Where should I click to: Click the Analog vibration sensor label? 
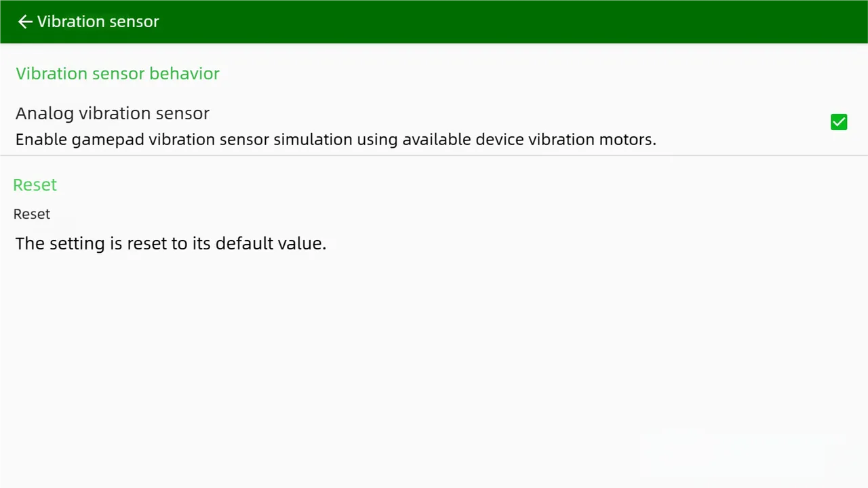point(113,113)
